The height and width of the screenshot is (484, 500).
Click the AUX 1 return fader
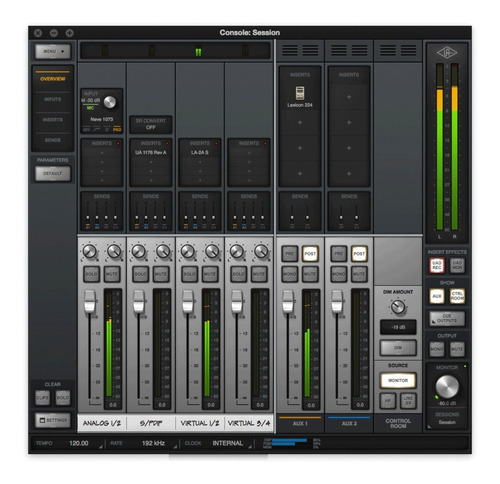(x=288, y=301)
